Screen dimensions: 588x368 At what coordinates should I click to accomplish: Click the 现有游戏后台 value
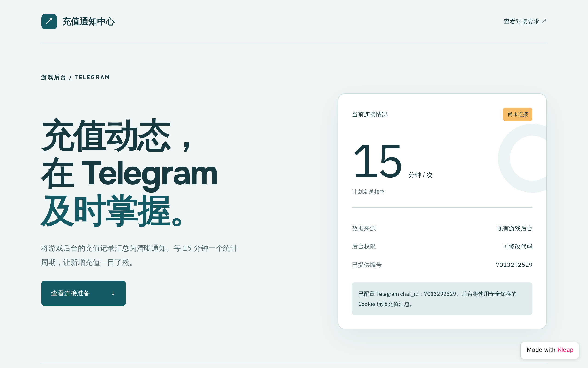(514, 228)
